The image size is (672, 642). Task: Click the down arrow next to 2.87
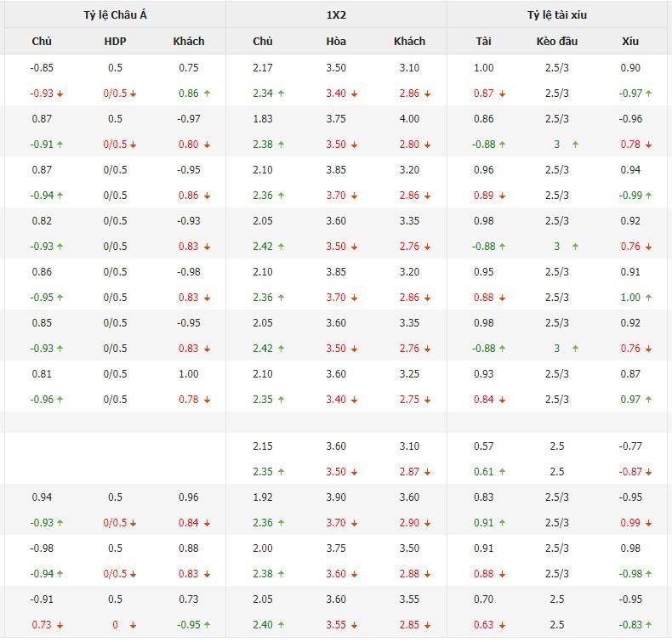point(428,472)
